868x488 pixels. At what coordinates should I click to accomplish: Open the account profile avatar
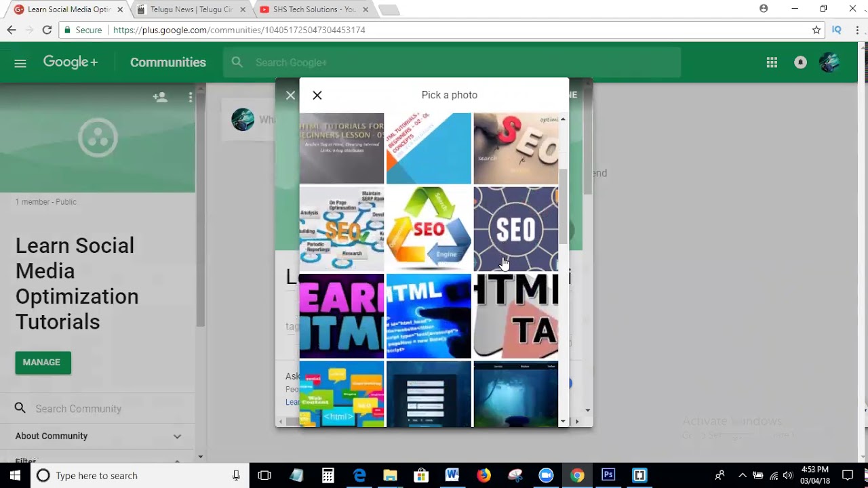pos(829,62)
